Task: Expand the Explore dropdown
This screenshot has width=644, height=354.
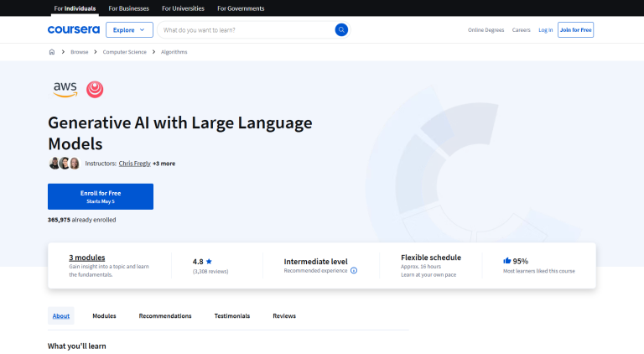Action: (129, 29)
